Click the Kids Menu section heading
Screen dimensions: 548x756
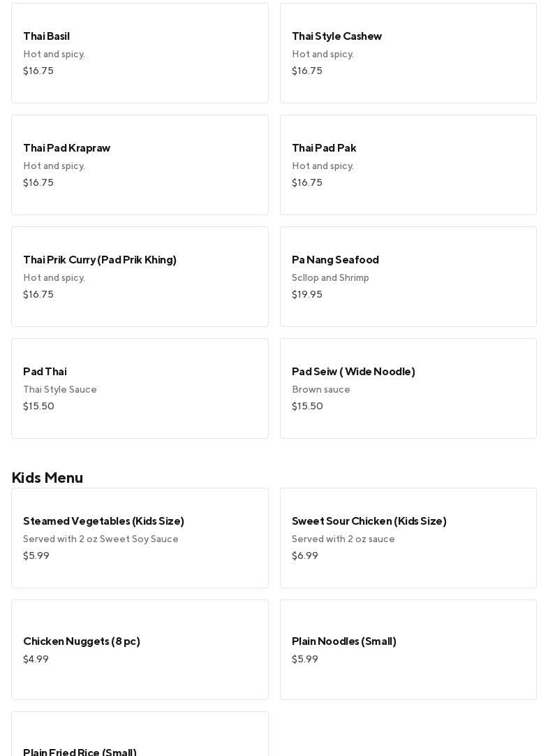[47, 477]
